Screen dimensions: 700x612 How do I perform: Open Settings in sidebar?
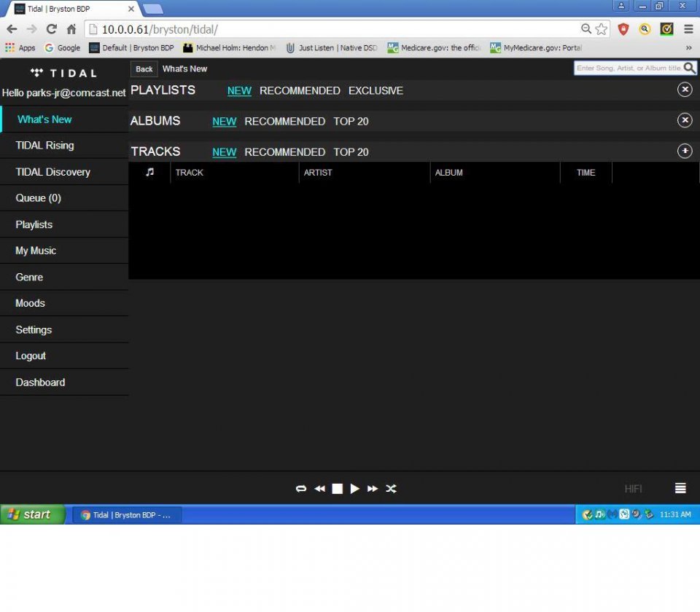(64, 329)
